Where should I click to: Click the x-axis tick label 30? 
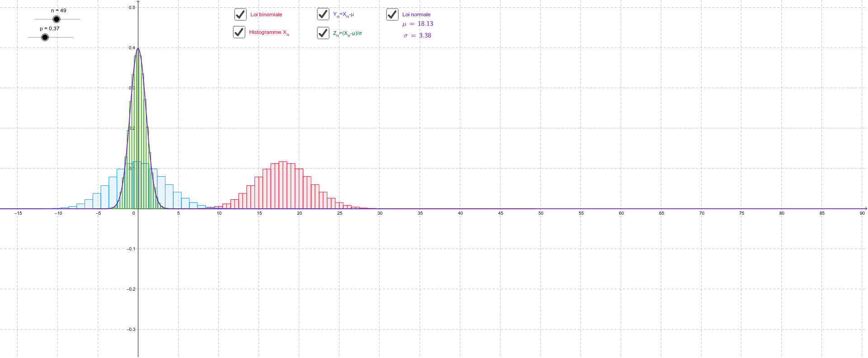(380, 213)
